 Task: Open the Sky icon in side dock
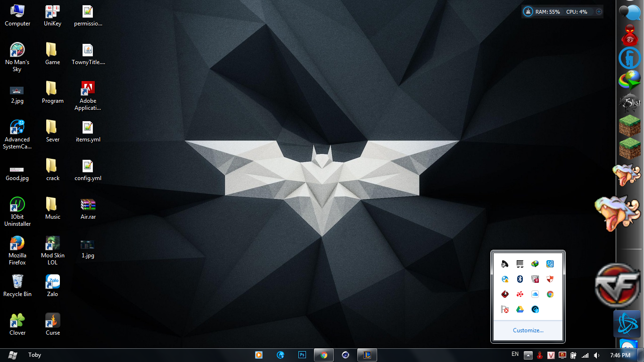click(x=629, y=103)
